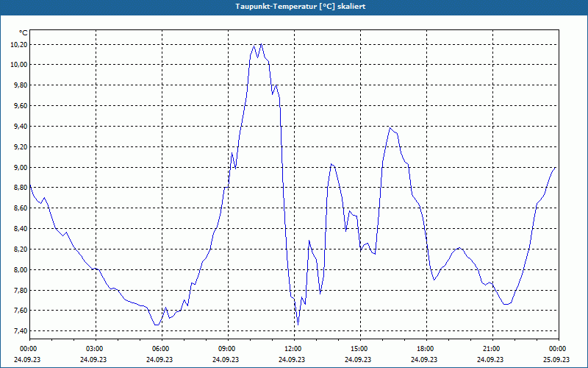
Task: Click the "25.09.23" date label
Action: (x=556, y=359)
